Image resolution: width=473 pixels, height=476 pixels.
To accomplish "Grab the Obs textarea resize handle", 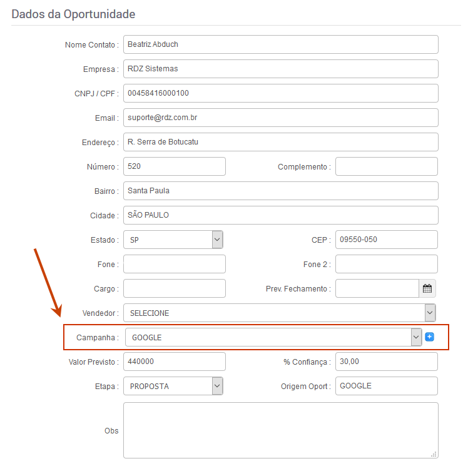I will [x=434, y=454].
